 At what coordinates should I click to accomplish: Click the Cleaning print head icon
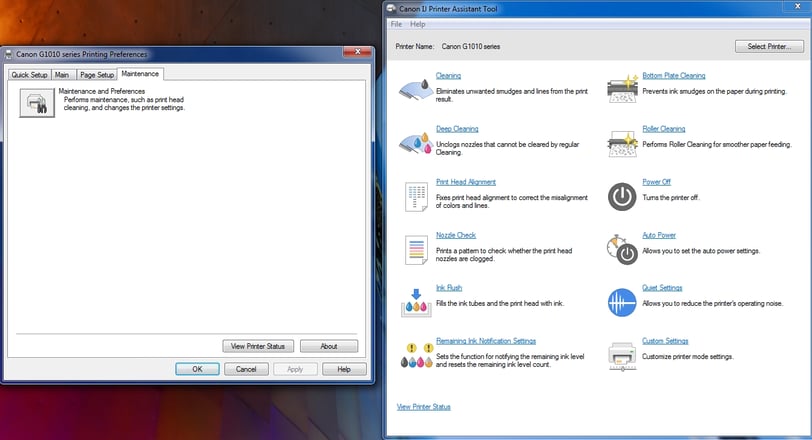coord(416,90)
